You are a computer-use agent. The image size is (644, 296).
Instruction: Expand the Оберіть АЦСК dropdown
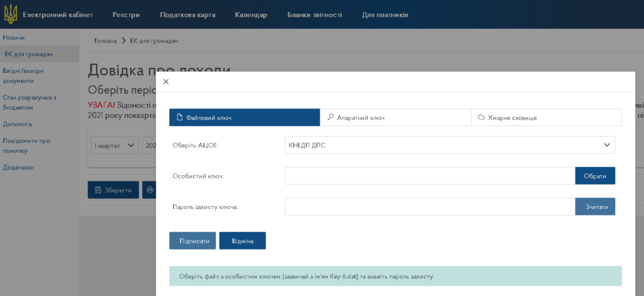[x=450, y=145]
